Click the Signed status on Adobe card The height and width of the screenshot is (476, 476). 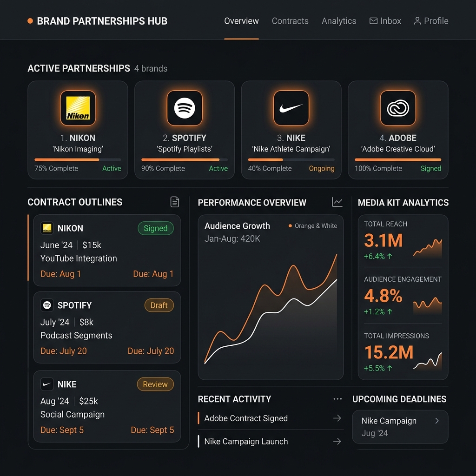(431, 168)
